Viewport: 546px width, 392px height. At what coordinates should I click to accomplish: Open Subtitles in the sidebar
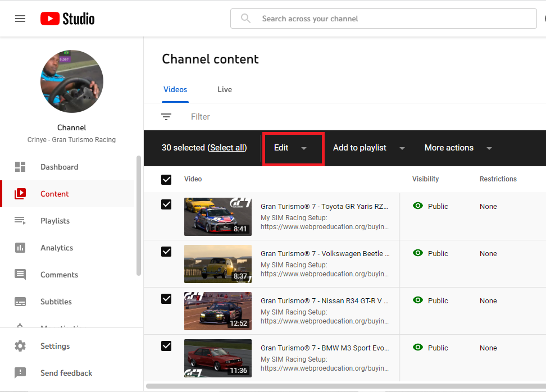[x=67, y=302]
